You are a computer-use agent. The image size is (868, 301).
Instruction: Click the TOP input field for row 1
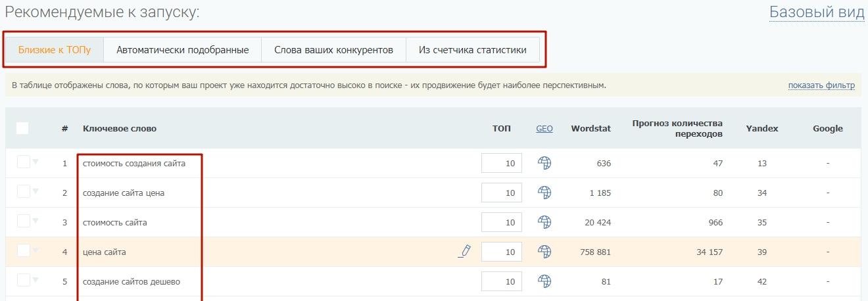(x=502, y=163)
